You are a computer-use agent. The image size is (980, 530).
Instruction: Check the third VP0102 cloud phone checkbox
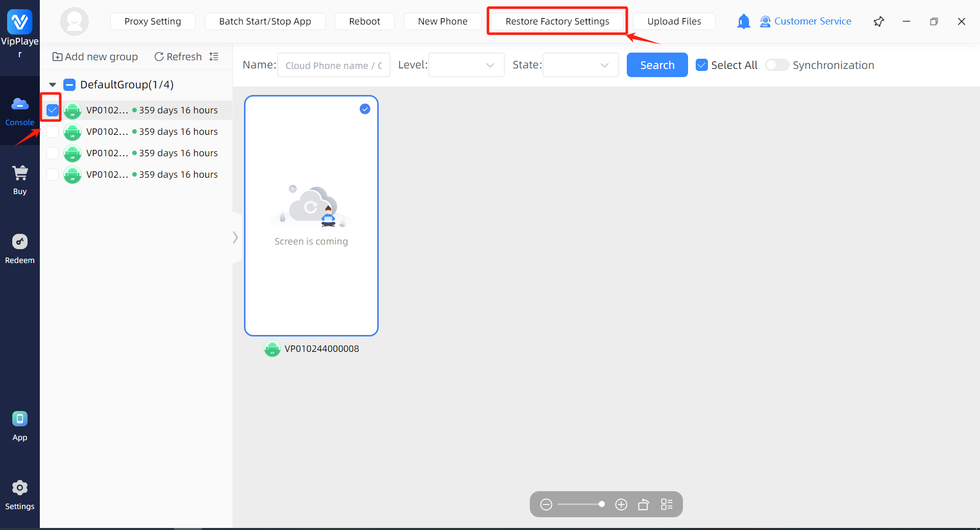click(x=53, y=153)
